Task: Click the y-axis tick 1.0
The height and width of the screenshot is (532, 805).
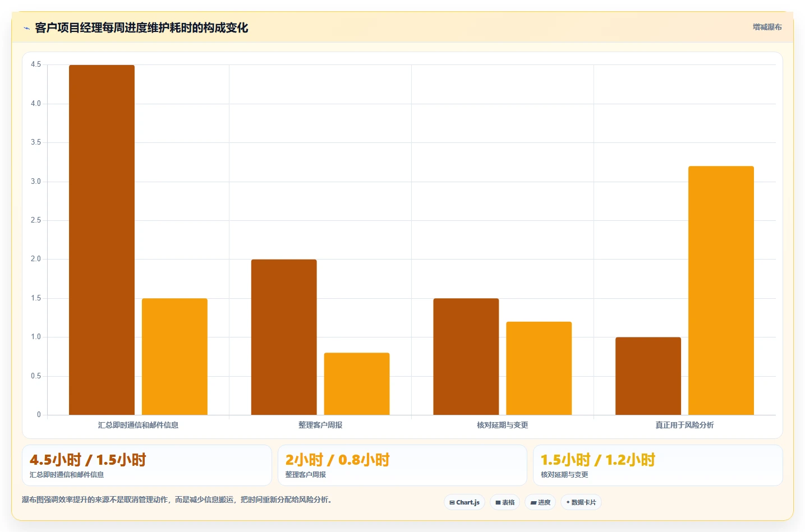Action: 36,337
